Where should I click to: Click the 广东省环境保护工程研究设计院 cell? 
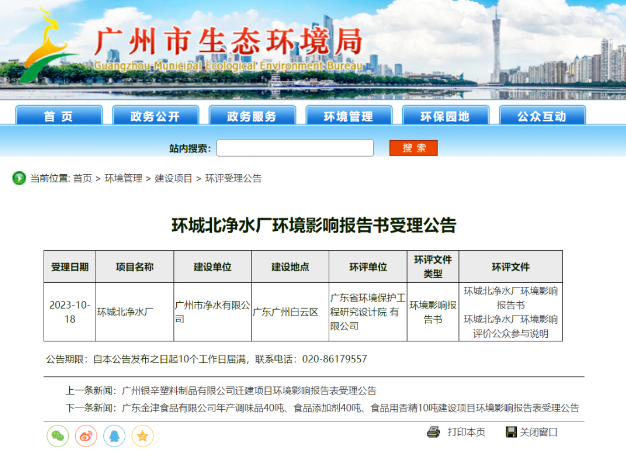tap(368, 312)
